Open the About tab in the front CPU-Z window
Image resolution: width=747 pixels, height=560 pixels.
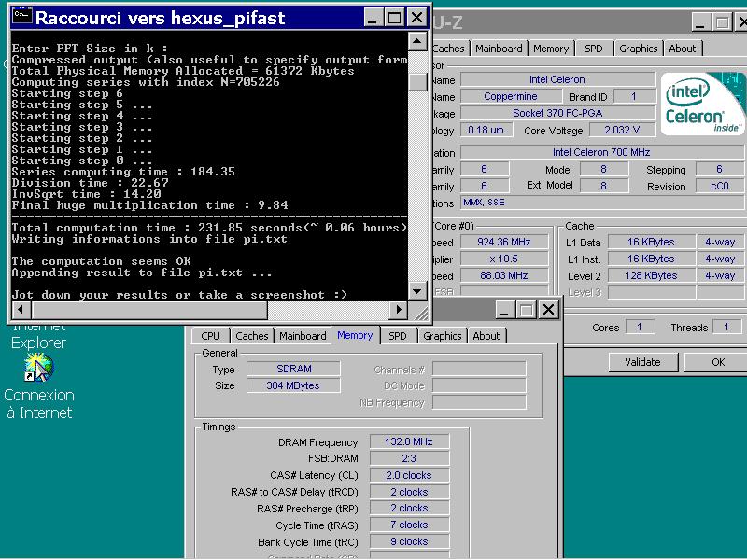click(486, 336)
